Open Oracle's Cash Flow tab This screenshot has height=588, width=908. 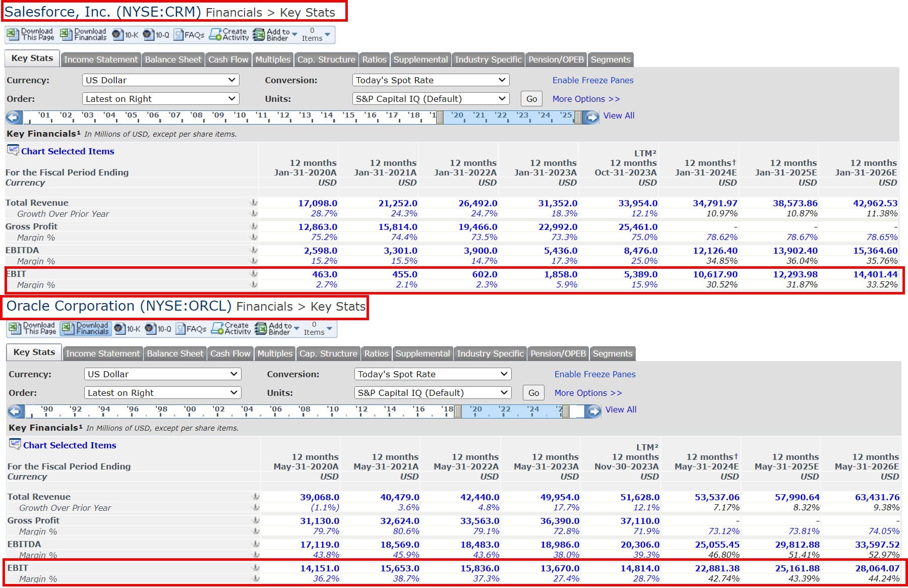point(230,354)
